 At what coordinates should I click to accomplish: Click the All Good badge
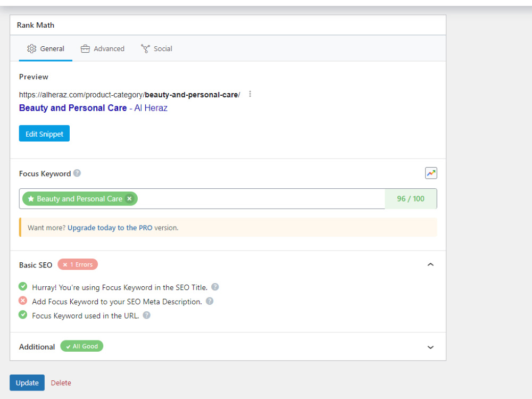pos(82,346)
